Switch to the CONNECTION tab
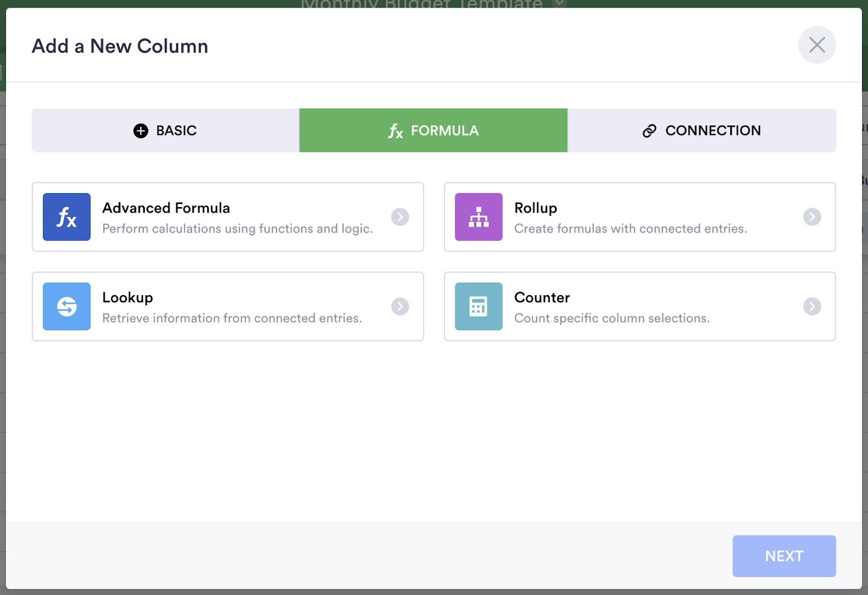The height and width of the screenshot is (595, 868). pos(701,131)
